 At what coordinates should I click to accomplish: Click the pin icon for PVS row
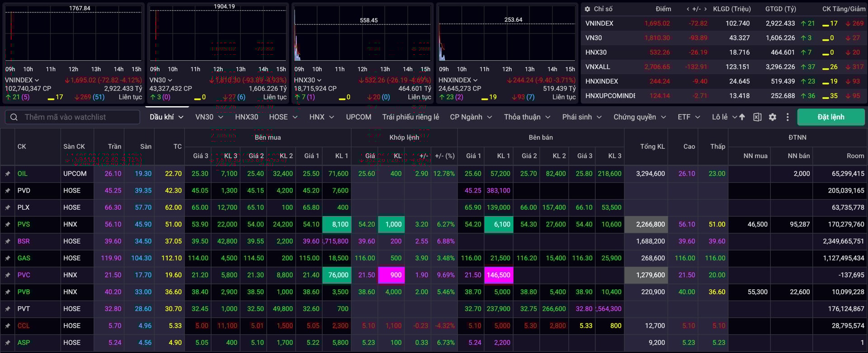coord(8,224)
